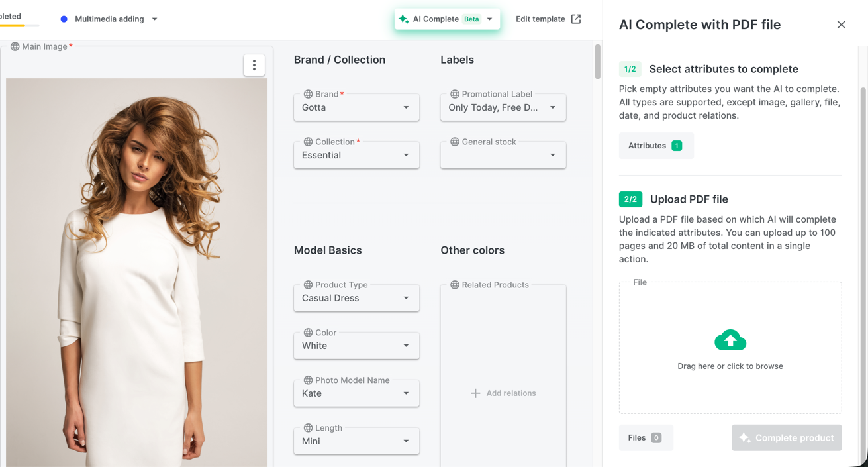The height and width of the screenshot is (467, 868).
Task: Click the external link icon beside Edit template
Action: pyautogui.click(x=576, y=19)
